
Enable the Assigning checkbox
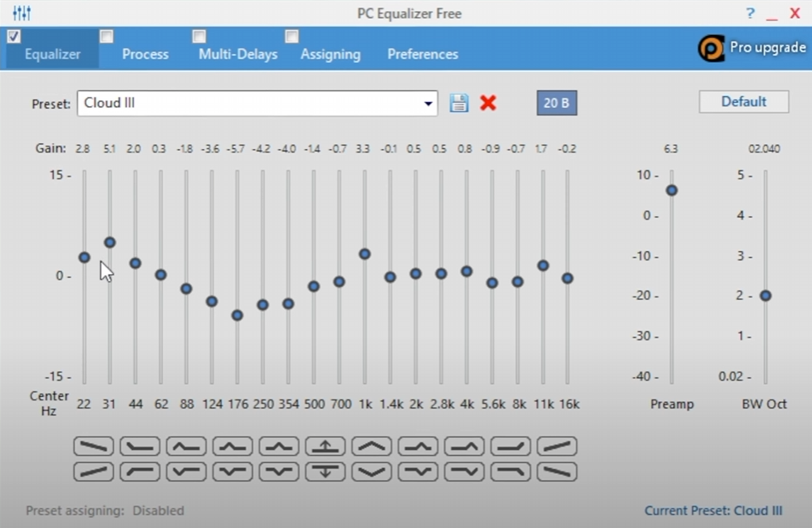(x=292, y=36)
